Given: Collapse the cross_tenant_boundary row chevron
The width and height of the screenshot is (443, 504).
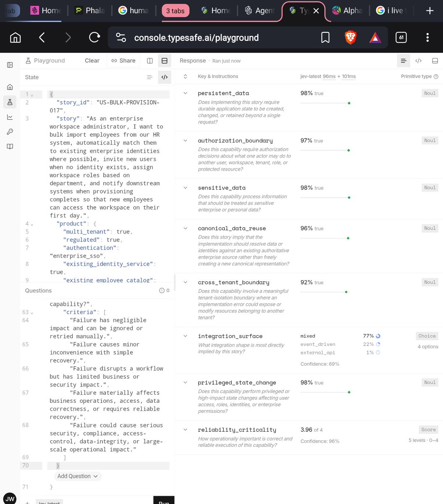Looking at the screenshot, I should coord(185,282).
